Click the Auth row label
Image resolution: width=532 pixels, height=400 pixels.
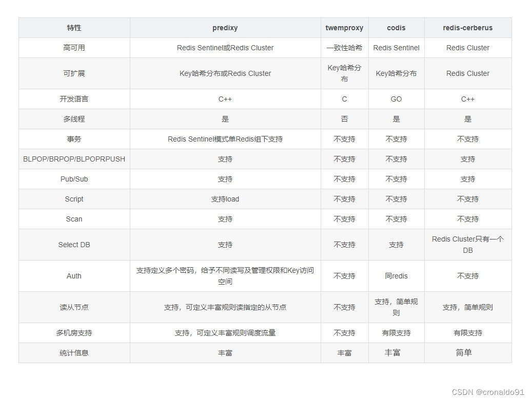pos(74,276)
